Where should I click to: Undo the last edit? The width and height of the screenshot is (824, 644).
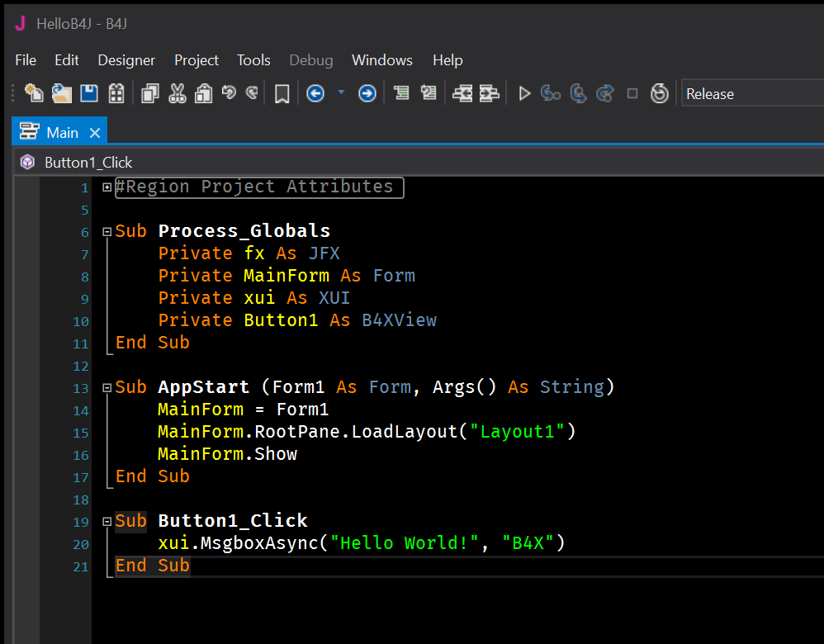coord(229,93)
